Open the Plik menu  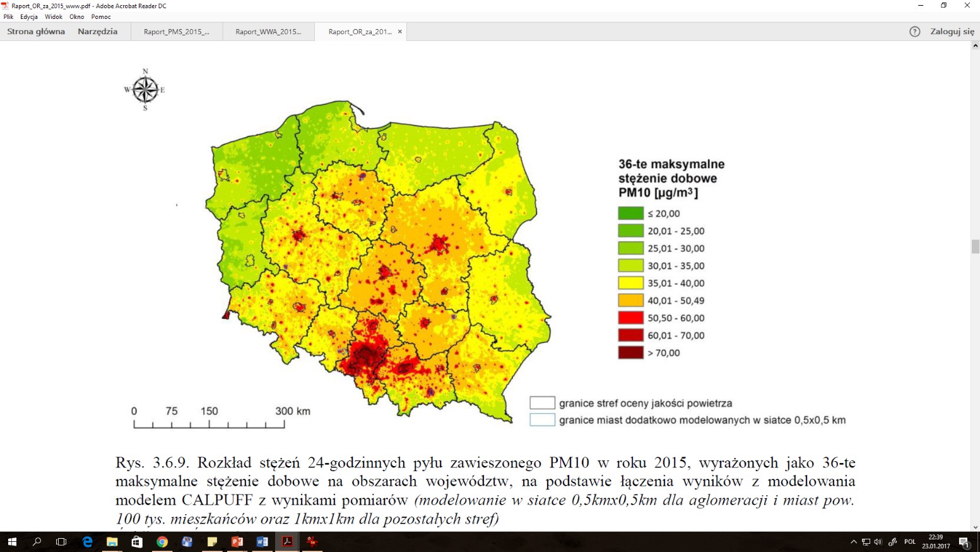[8, 17]
